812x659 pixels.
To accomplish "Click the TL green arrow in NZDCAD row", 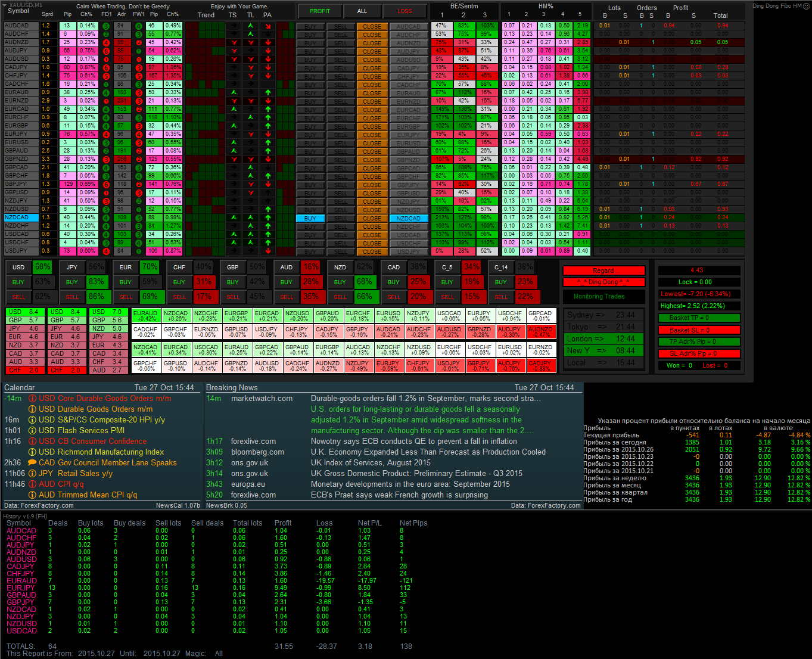I will pyautogui.click(x=251, y=218).
